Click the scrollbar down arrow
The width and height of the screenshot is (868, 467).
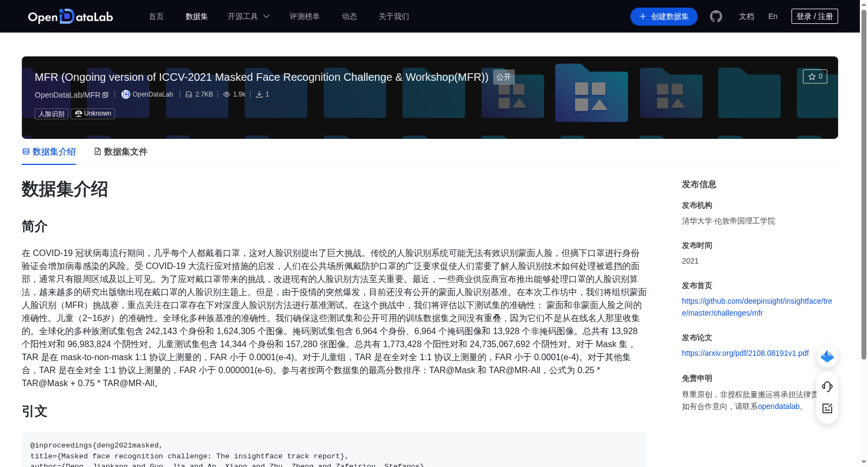[x=864, y=462]
